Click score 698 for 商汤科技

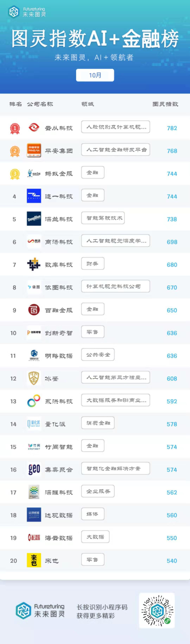click(172, 242)
